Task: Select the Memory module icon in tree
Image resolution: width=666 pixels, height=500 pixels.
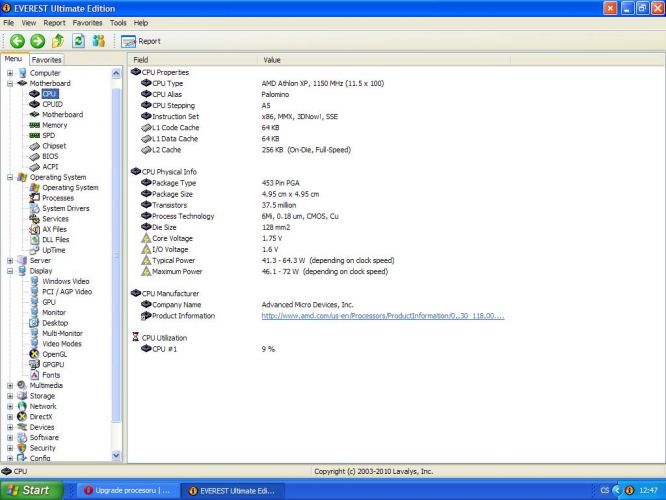Action: tap(34, 125)
